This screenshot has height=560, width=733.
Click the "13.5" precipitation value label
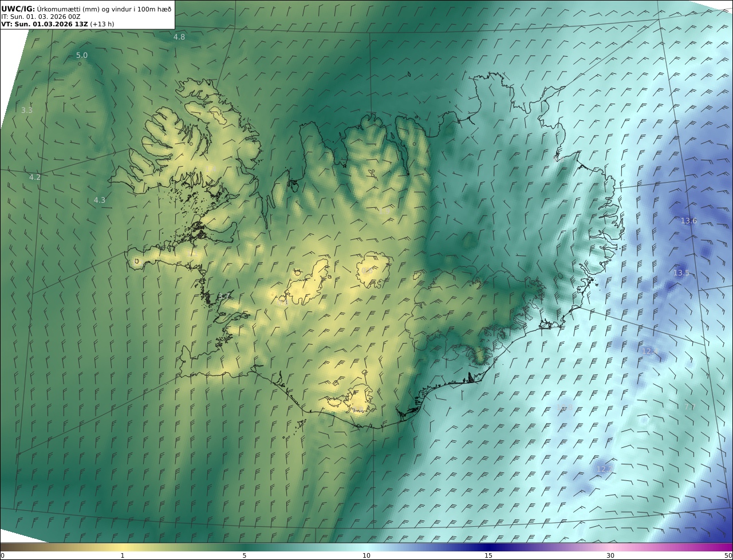[x=681, y=273]
